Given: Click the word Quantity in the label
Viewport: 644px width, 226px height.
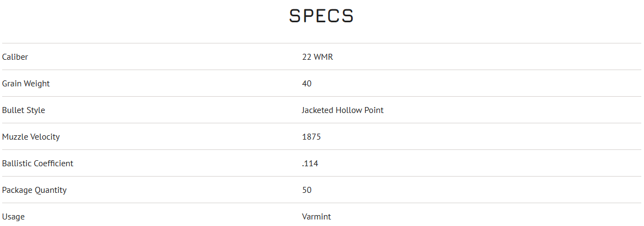Looking at the screenshot, I should [52, 190].
